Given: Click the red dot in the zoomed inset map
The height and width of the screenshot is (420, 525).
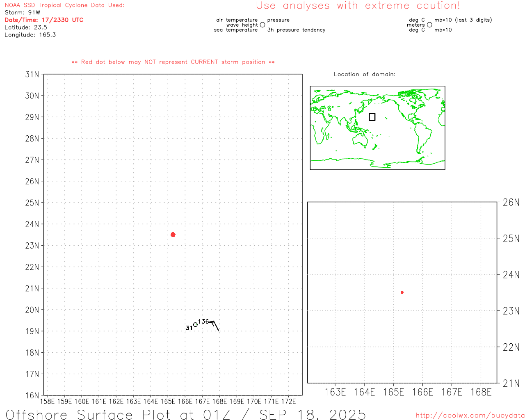Looking at the screenshot, I should (x=402, y=292).
